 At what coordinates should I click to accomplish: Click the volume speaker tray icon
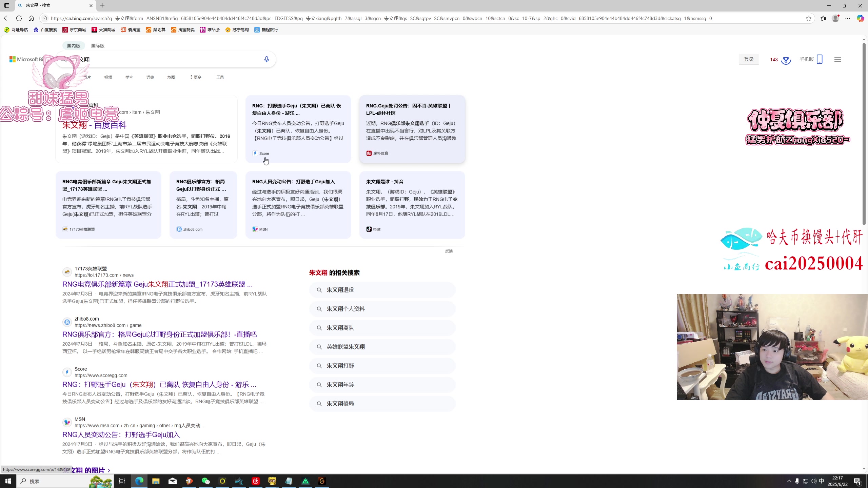click(x=813, y=481)
